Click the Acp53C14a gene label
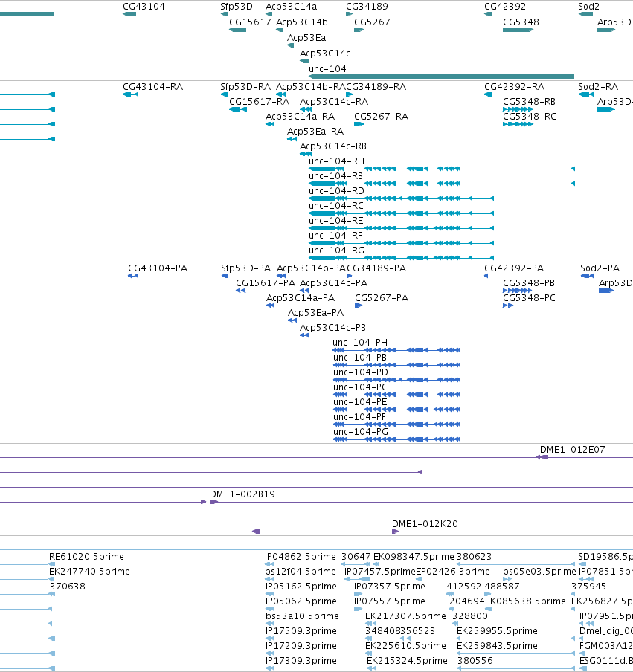Viewport: 633px width, 672px height. pyautogui.click(x=291, y=7)
